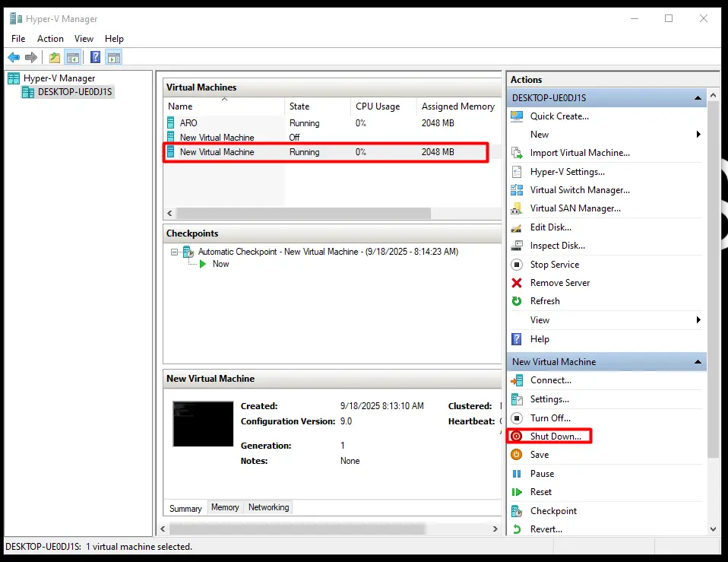
Task: Click the Up One Level folder icon
Action: click(x=55, y=58)
